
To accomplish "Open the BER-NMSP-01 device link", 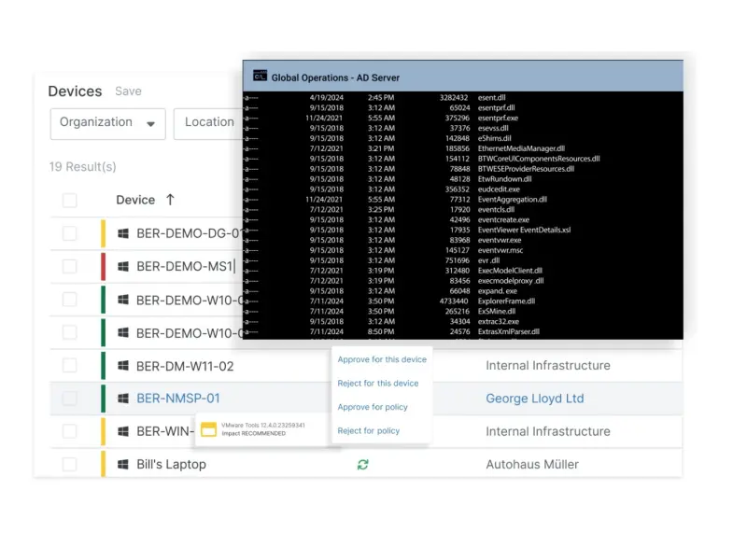I will point(178,399).
